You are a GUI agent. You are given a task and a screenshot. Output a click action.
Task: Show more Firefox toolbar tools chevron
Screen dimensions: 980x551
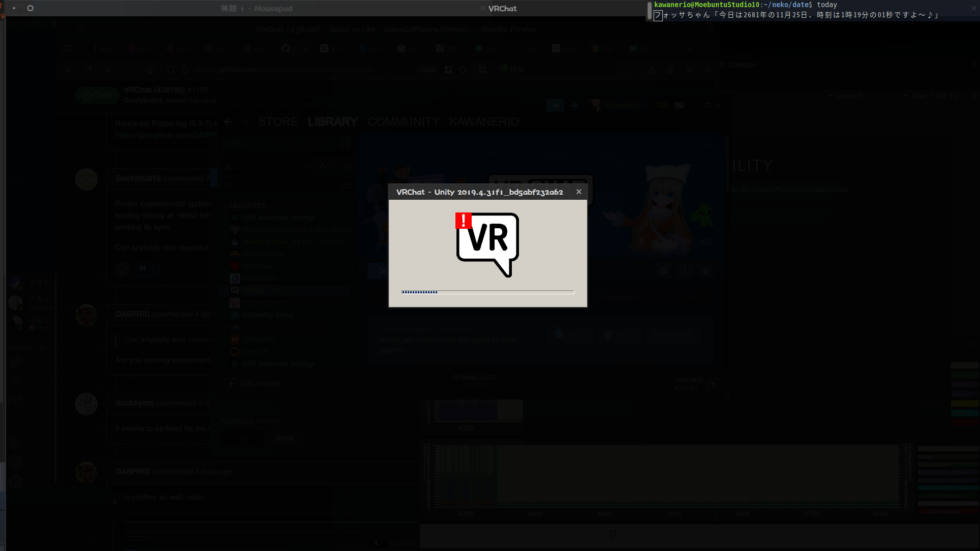pyautogui.click(x=689, y=70)
